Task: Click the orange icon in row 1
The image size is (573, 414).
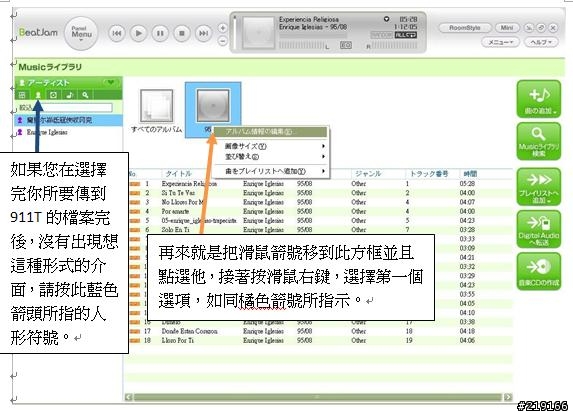Action: (135, 184)
